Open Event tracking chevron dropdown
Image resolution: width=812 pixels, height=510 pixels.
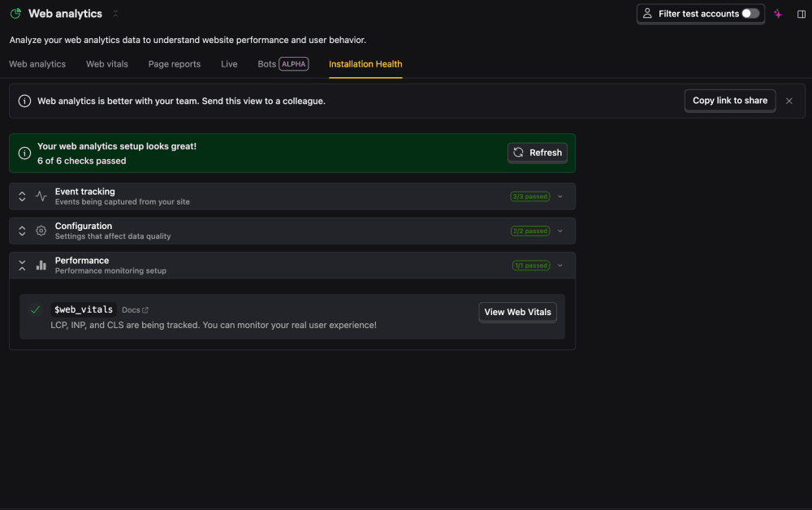point(559,197)
